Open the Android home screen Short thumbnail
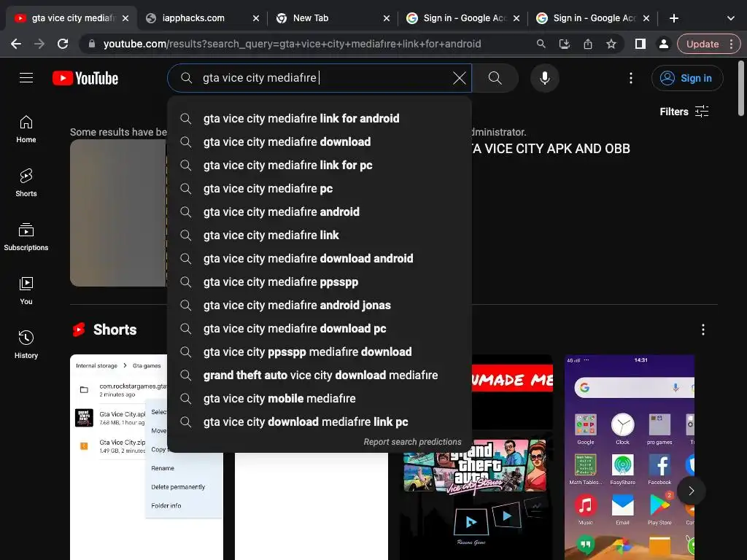Viewport: 747px width, 560px height. (x=630, y=457)
